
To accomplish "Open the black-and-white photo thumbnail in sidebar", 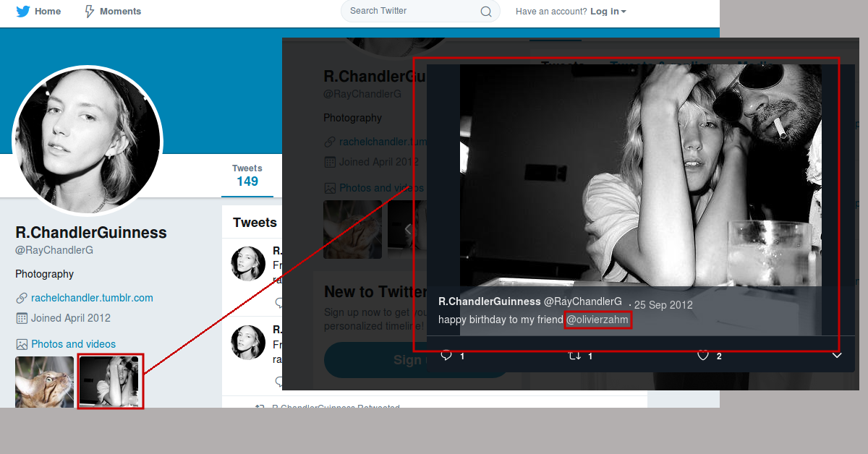I will click(x=109, y=382).
